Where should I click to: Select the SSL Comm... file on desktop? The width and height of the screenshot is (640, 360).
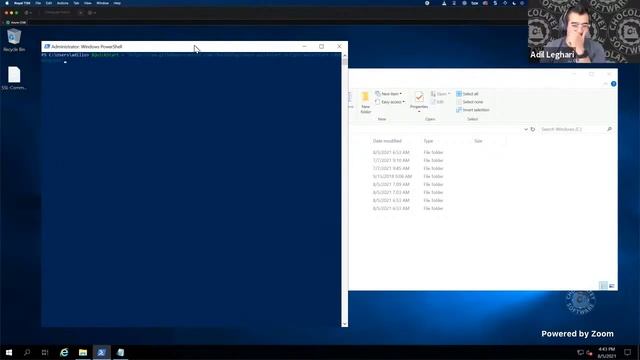click(x=14, y=78)
